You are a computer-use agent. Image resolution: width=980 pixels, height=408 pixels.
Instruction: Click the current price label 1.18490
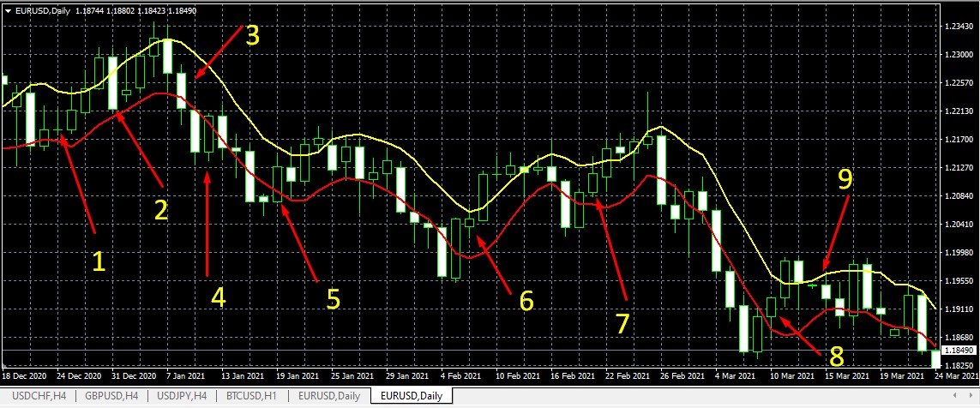click(x=959, y=351)
